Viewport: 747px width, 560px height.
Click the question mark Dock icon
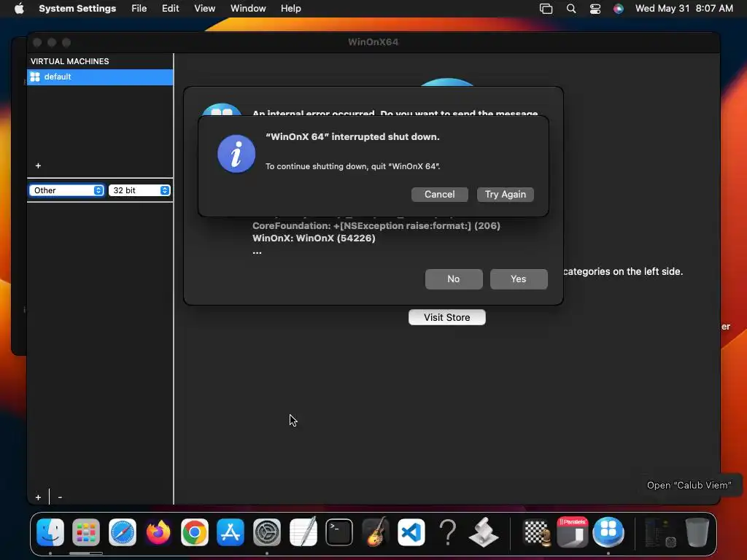tap(447, 532)
